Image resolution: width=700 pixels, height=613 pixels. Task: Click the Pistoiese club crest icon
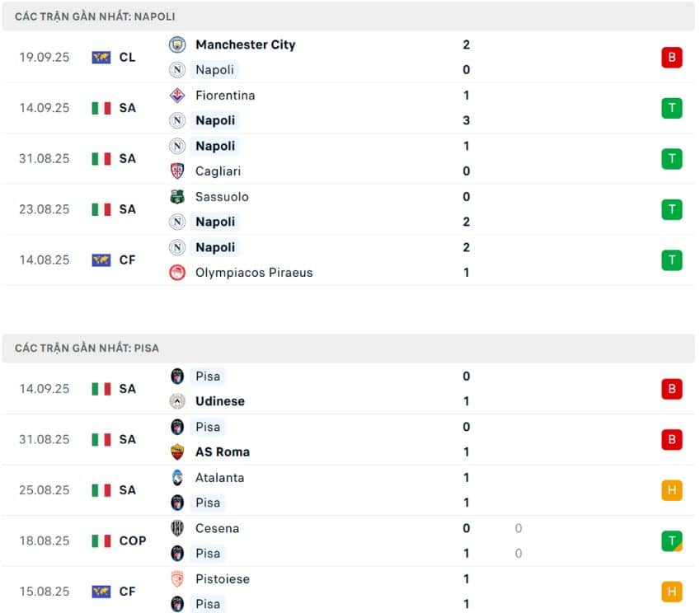point(177,579)
